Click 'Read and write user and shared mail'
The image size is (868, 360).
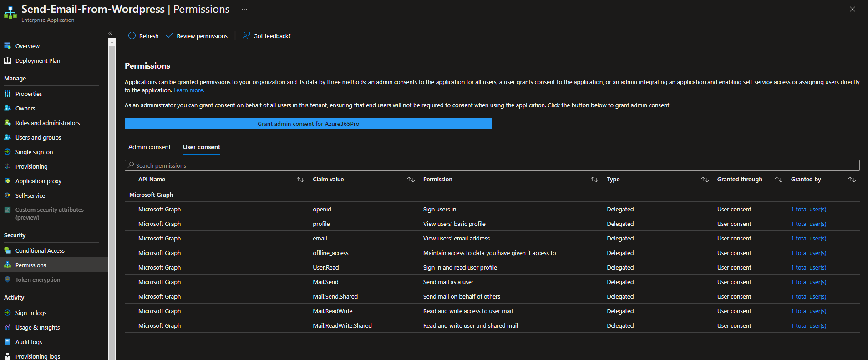[471, 325]
